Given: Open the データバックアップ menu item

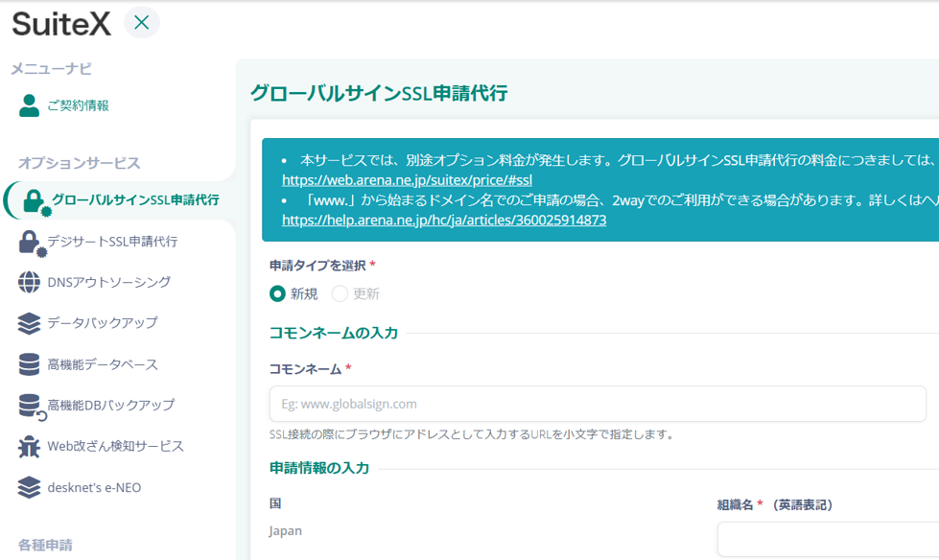Looking at the screenshot, I should click(x=103, y=323).
